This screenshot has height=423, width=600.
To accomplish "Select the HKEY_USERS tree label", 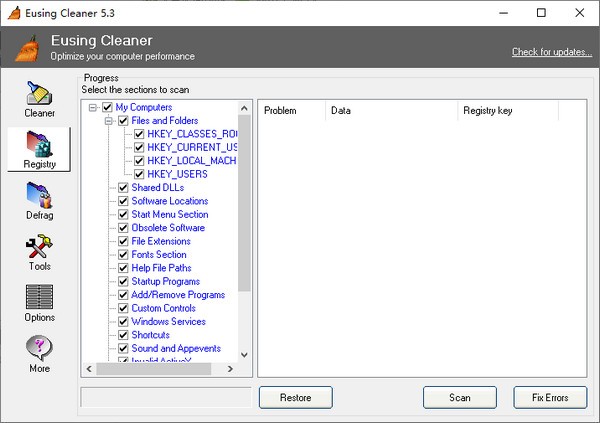I will (x=178, y=175).
